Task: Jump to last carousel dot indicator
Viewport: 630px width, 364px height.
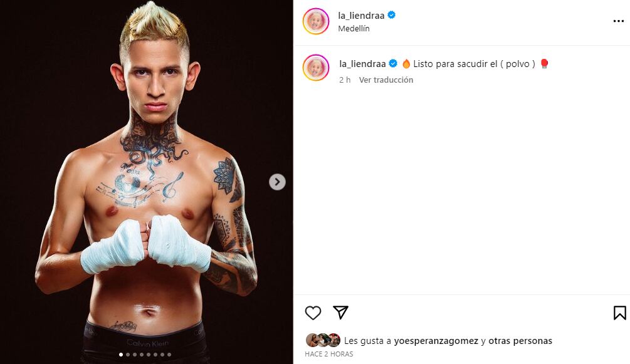Action: tap(169, 355)
